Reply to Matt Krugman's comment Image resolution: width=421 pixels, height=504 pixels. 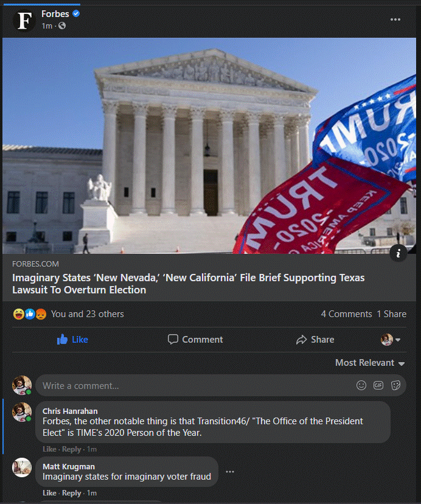71,493
